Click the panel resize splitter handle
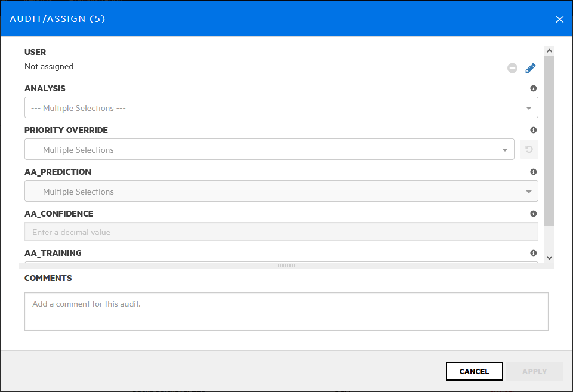The image size is (573, 392). [x=286, y=266]
